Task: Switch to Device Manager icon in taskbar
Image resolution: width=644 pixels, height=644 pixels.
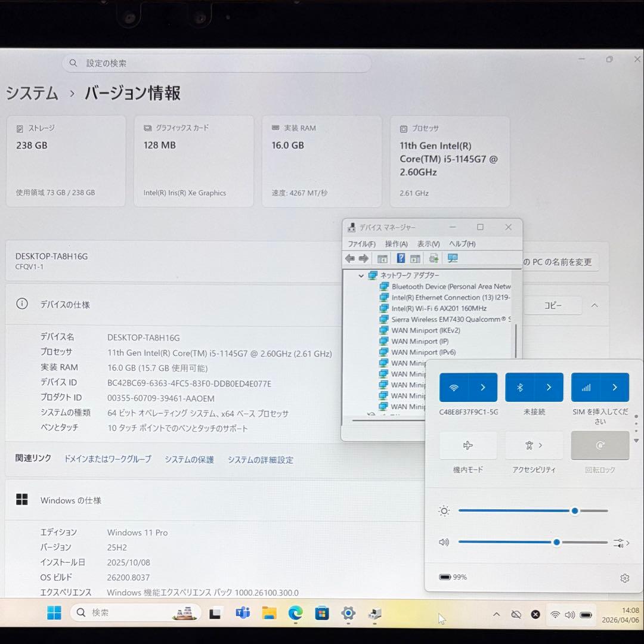Action: click(374, 614)
